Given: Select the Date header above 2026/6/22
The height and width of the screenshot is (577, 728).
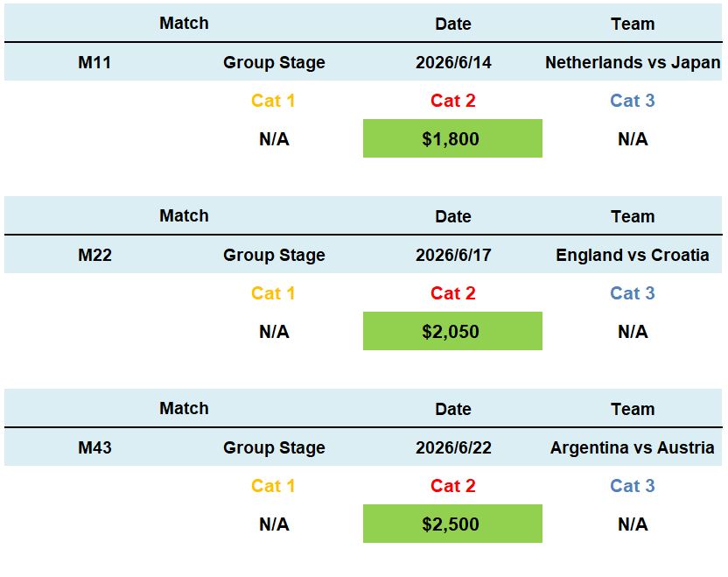Looking at the screenshot, I should [453, 410].
